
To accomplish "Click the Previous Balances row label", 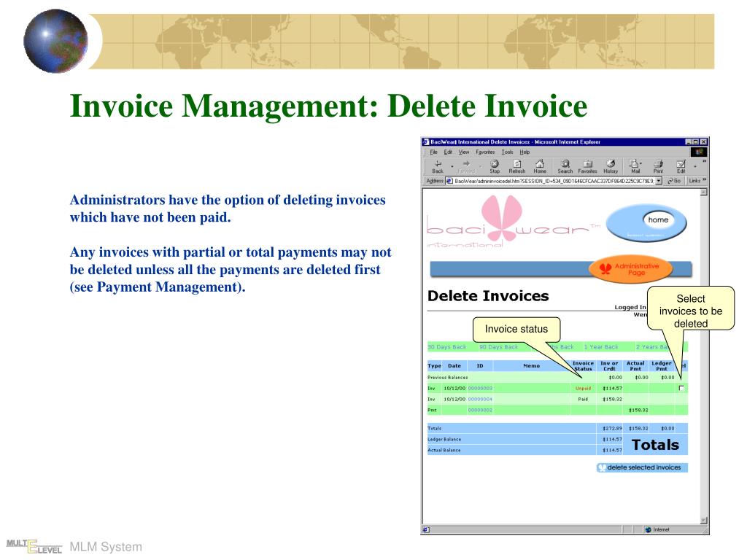I will click(x=448, y=378).
